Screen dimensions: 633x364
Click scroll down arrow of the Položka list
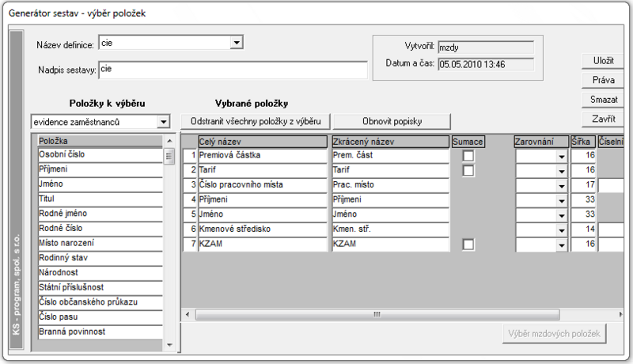(x=169, y=345)
